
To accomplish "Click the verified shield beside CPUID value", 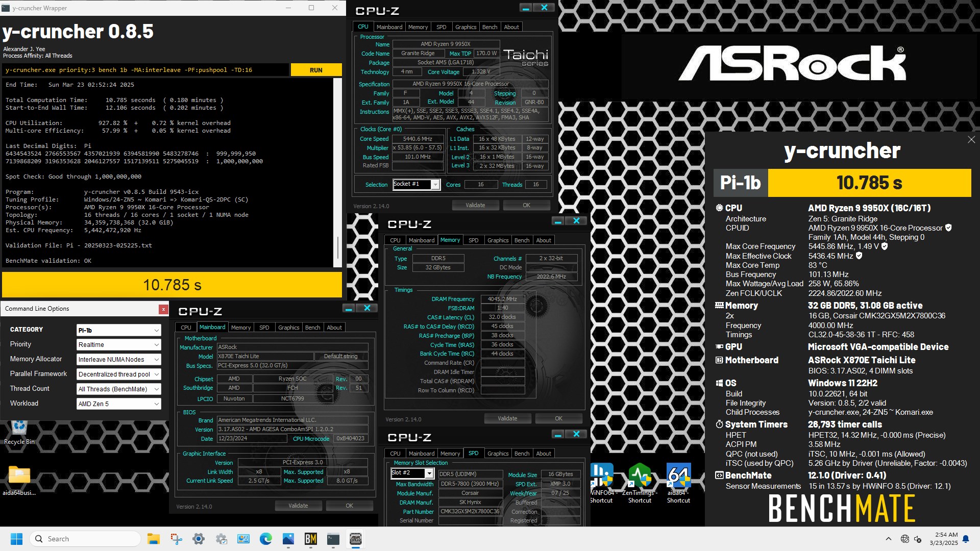I will point(948,228).
